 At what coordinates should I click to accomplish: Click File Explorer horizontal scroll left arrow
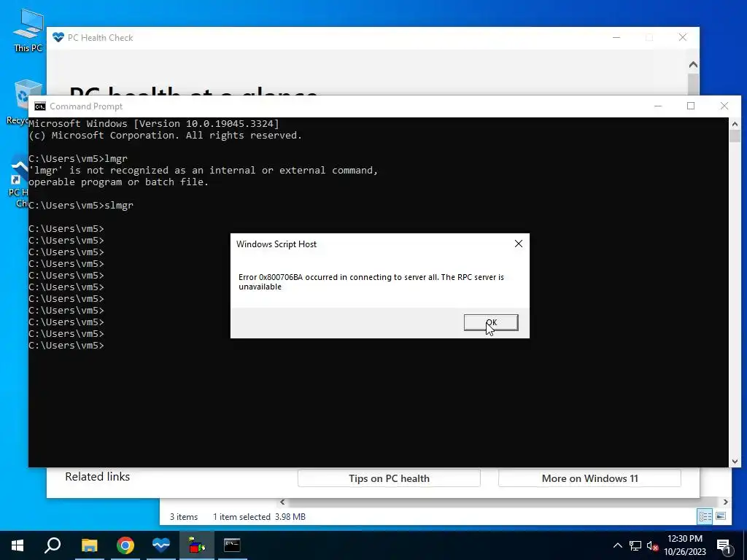point(282,502)
